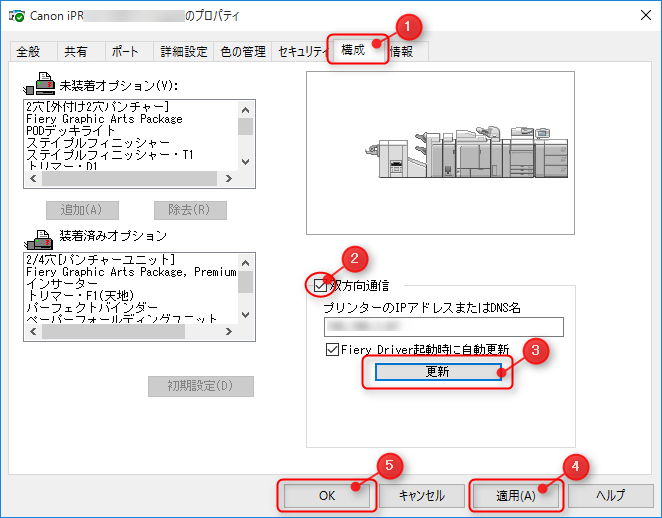
Task: Click the 初期設定(D) button
Action: [201, 386]
